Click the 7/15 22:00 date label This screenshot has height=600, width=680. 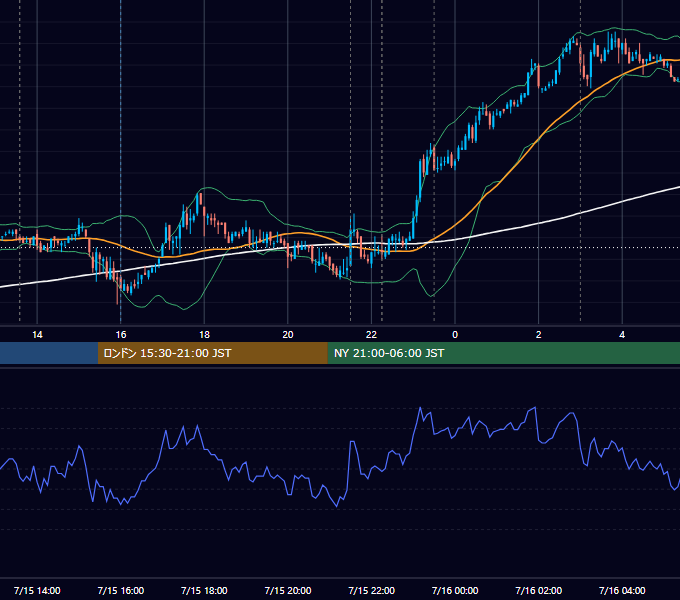point(371,590)
